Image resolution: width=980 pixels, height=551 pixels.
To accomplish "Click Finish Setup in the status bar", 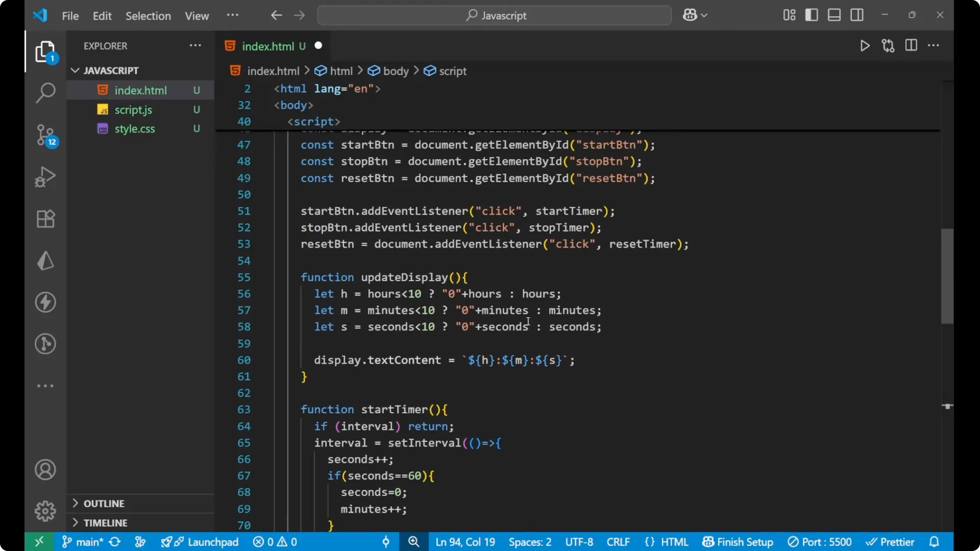I will click(x=738, y=541).
